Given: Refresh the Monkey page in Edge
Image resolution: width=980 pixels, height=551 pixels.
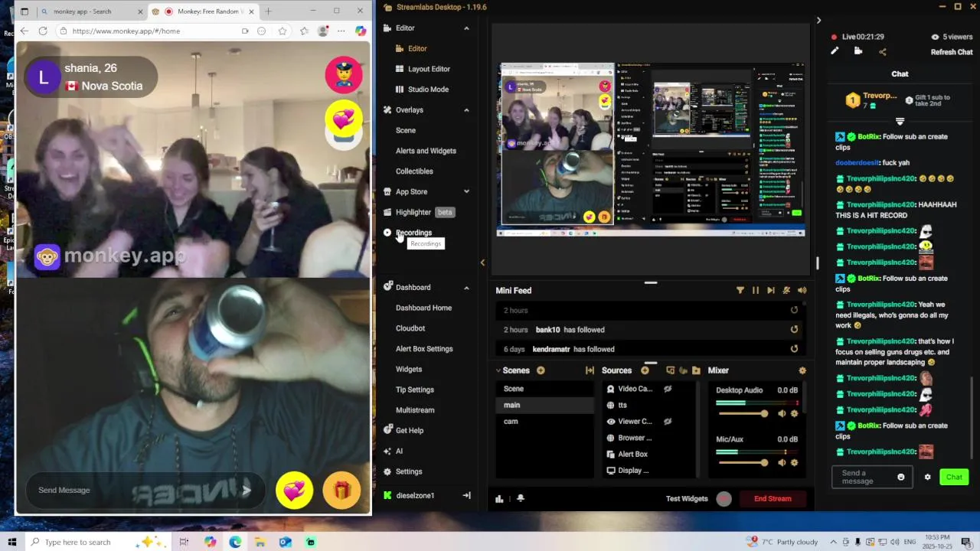Looking at the screenshot, I should point(43,31).
